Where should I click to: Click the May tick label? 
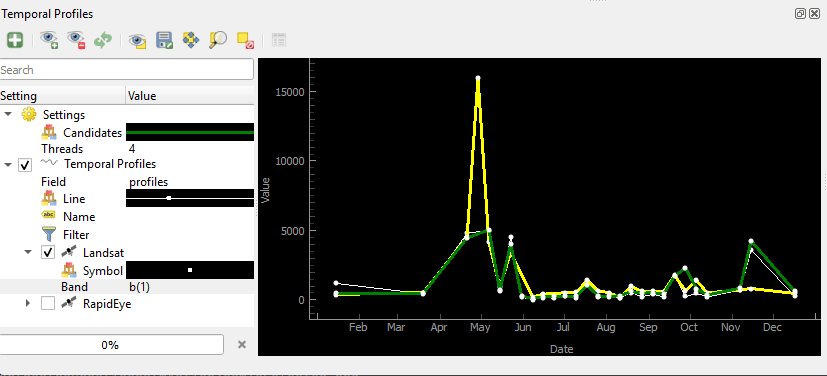480,327
